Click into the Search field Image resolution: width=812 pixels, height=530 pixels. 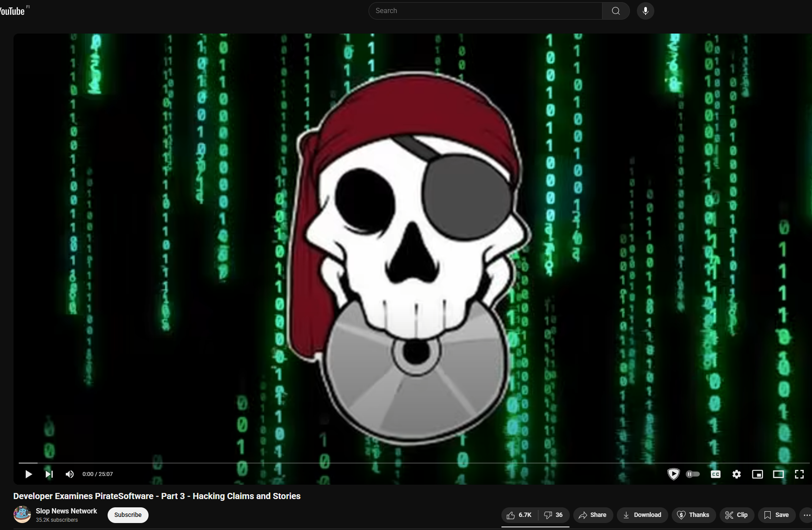click(x=485, y=11)
